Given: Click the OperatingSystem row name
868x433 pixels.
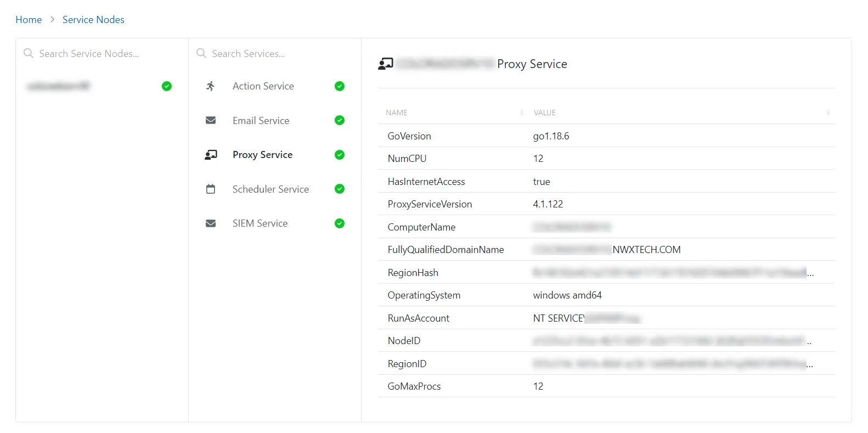Looking at the screenshot, I should (x=424, y=295).
